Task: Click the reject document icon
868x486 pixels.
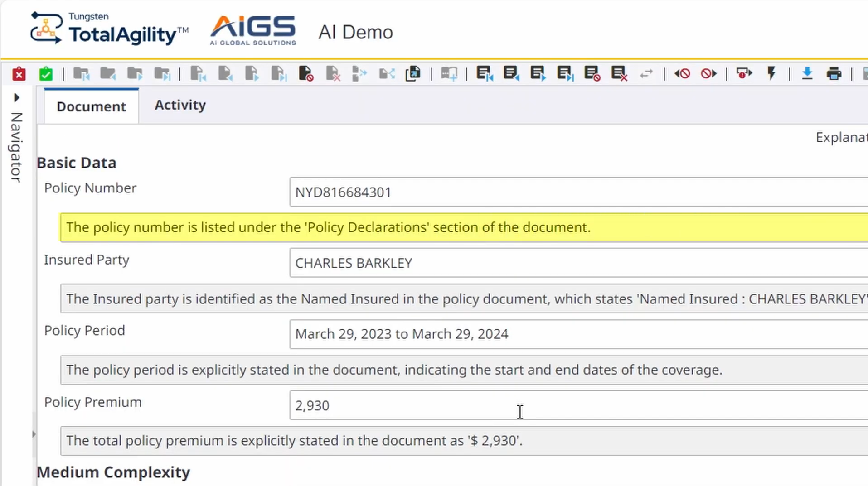Action: 306,74
